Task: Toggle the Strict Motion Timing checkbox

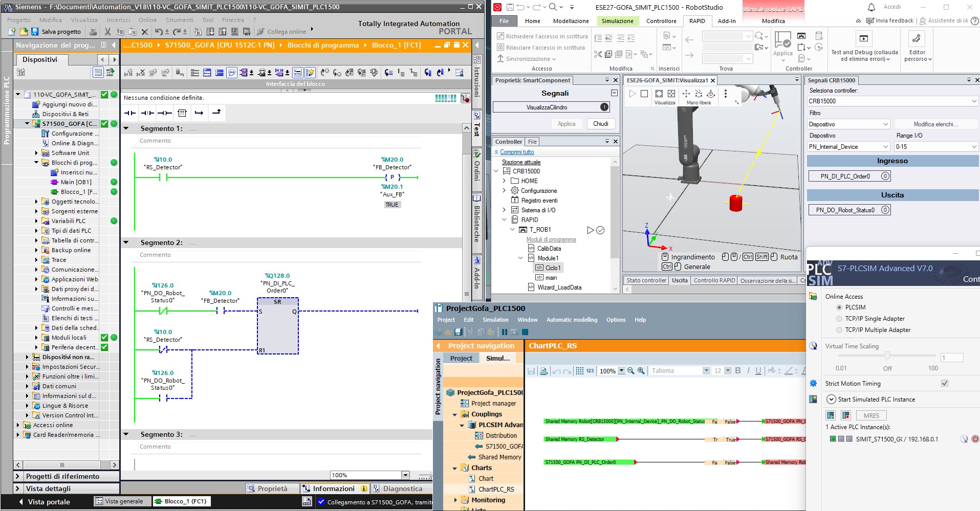Action: [x=945, y=383]
